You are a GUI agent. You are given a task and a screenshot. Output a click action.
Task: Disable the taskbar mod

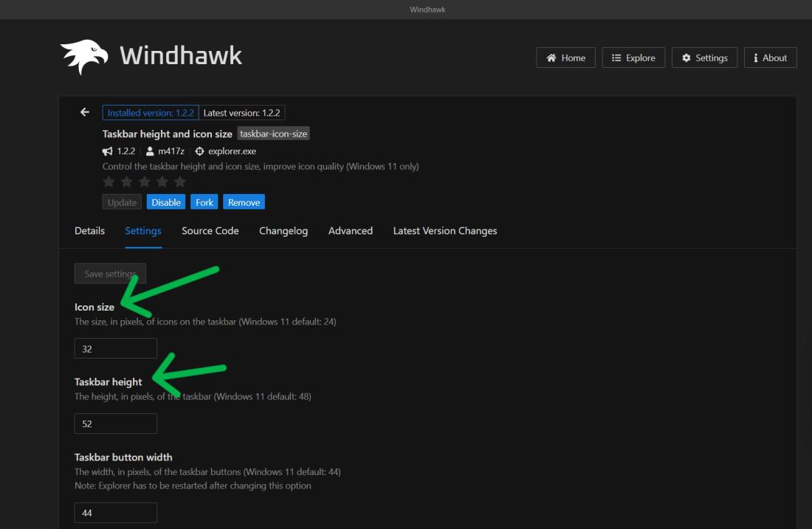coord(165,202)
